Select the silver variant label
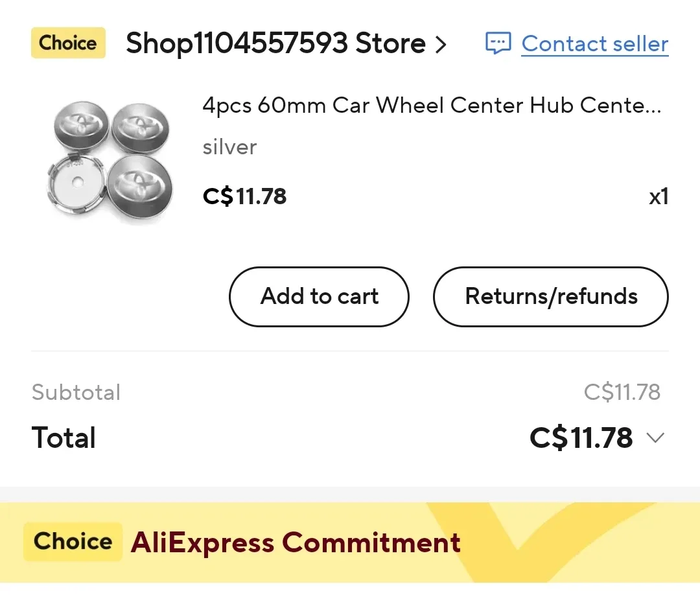 229,147
